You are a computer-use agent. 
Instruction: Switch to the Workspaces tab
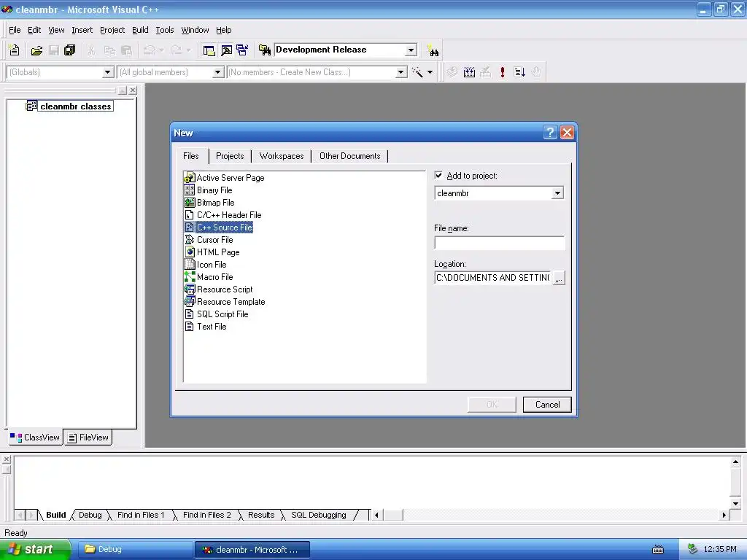click(282, 156)
